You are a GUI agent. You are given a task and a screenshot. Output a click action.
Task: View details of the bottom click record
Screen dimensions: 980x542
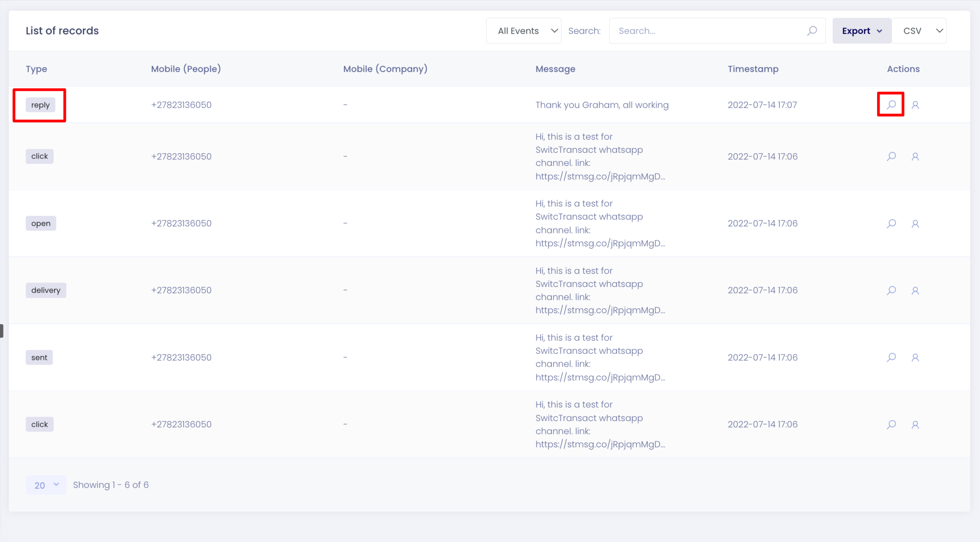pos(891,424)
